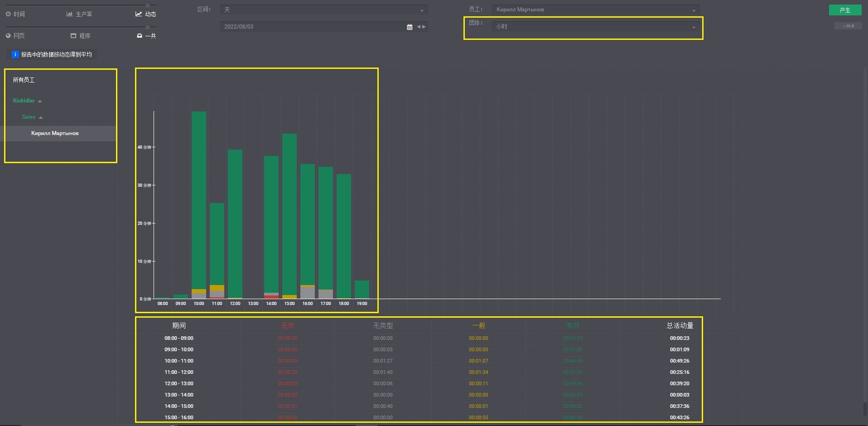Image resolution: width=868 pixels, height=426 pixels.
Task: Click the green 有效 column header
Action: 573,325
